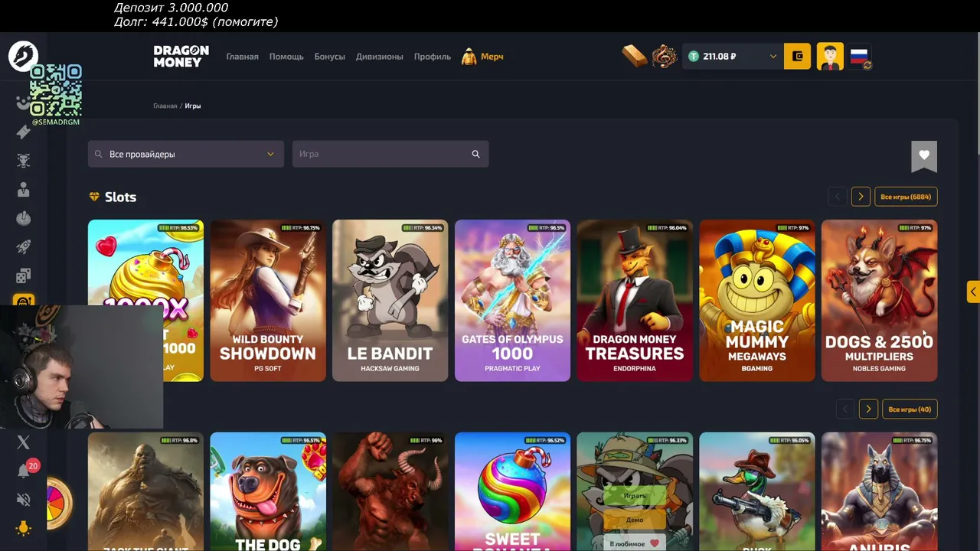The image size is (980, 551).
Task: Open Все игры (6884) button
Action: point(906,197)
